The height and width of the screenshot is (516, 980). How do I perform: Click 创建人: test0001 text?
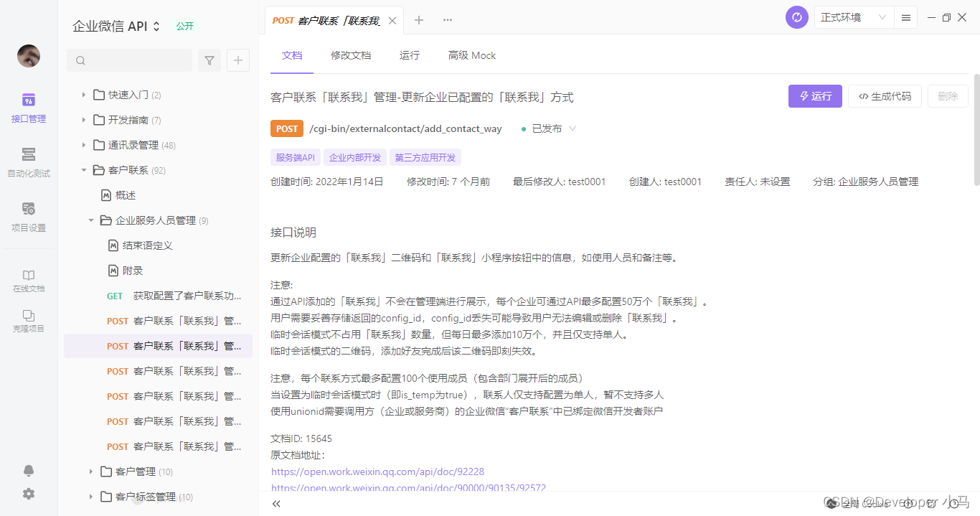(665, 182)
